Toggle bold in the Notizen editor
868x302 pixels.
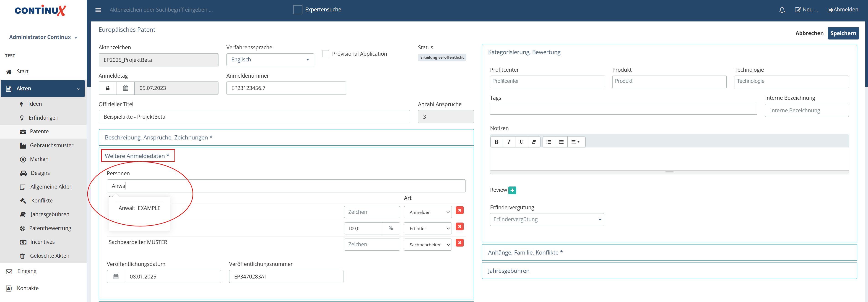(496, 142)
